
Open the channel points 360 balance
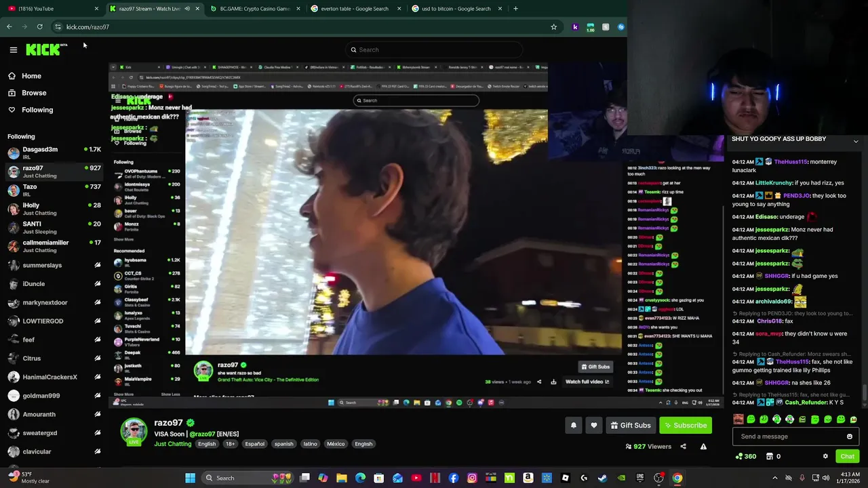(745, 456)
